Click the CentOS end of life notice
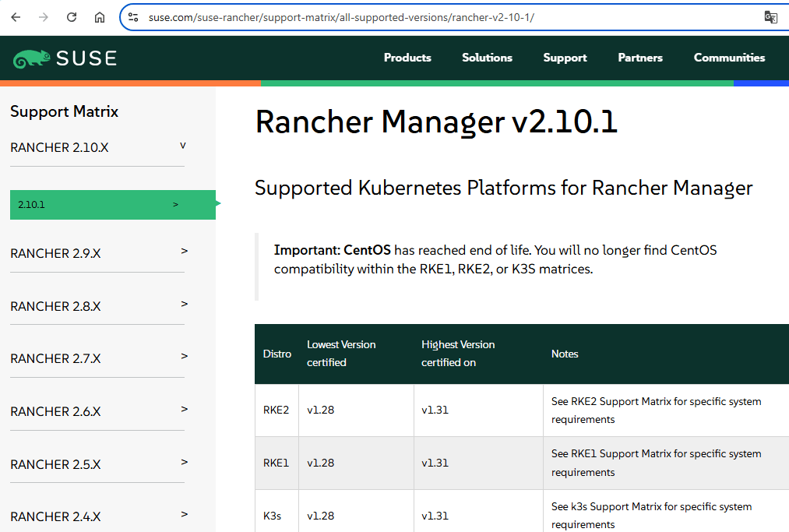The width and height of the screenshot is (789, 532). click(495, 259)
